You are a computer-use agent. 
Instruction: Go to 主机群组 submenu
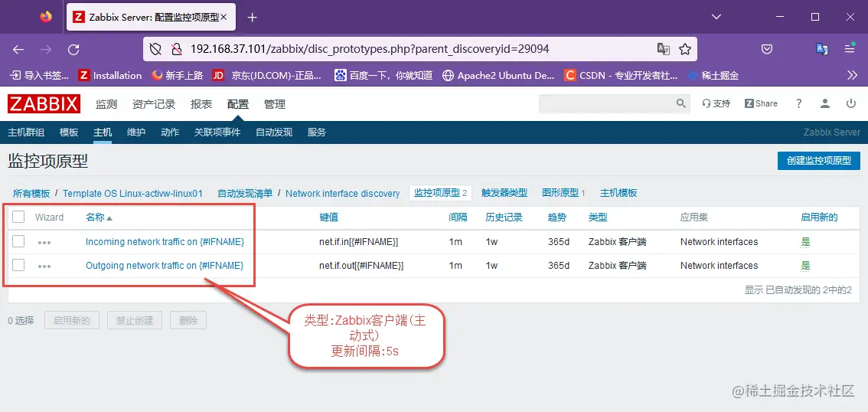(x=26, y=132)
